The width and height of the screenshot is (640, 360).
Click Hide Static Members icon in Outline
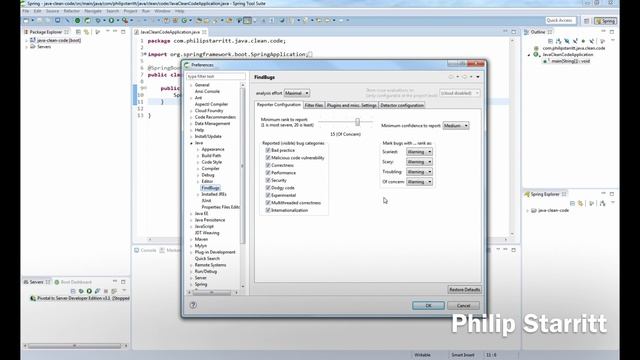click(x=575, y=41)
